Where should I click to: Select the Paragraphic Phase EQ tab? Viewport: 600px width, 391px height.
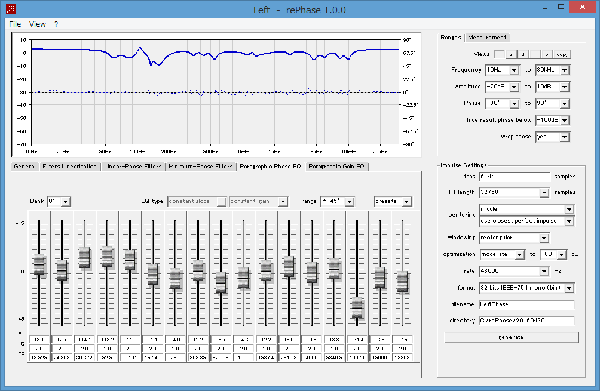coord(270,166)
